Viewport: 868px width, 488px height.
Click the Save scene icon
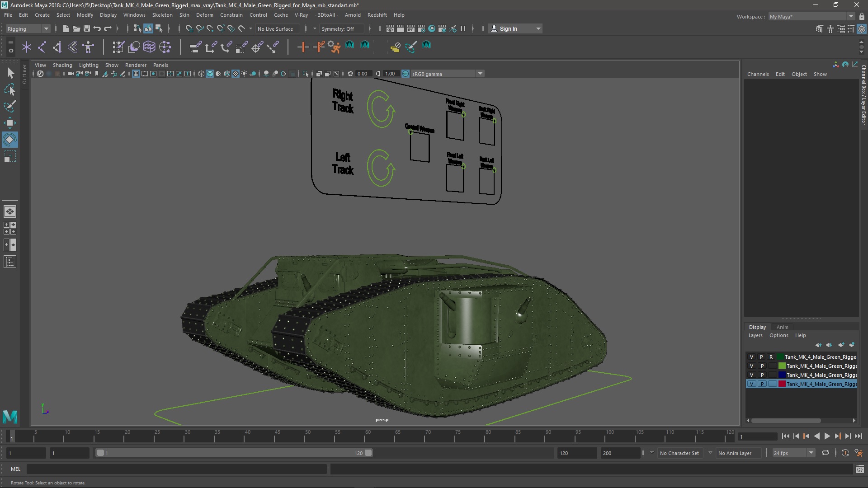pos(87,28)
